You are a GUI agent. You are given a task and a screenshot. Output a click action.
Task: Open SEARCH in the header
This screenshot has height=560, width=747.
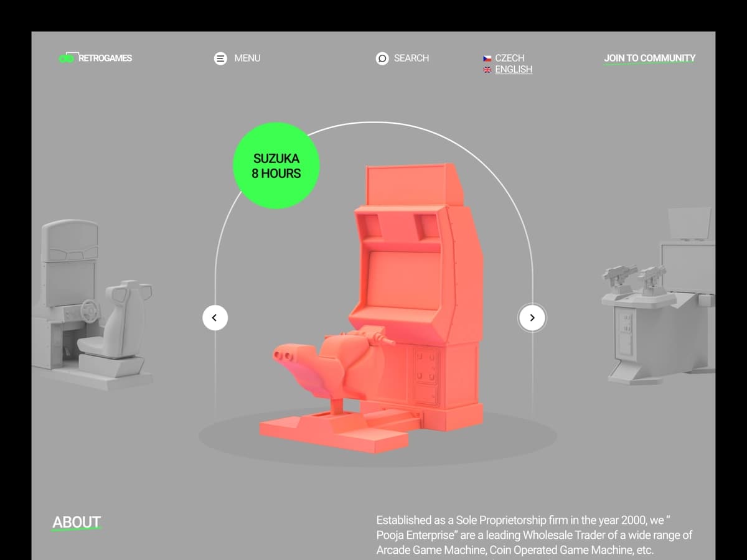pyautogui.click(x=411, y=58)
